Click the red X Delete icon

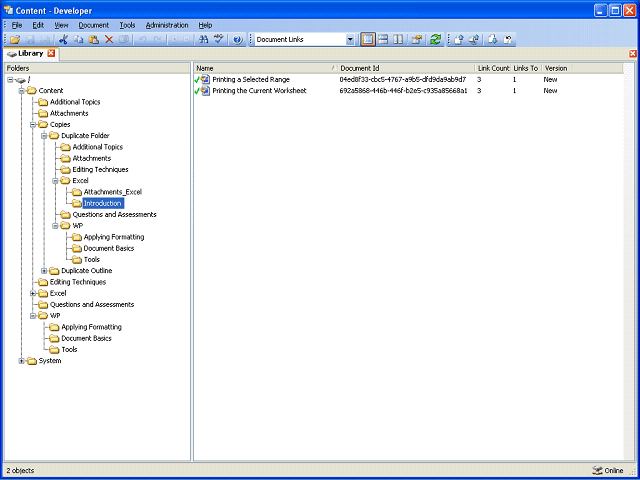(109, 40)
